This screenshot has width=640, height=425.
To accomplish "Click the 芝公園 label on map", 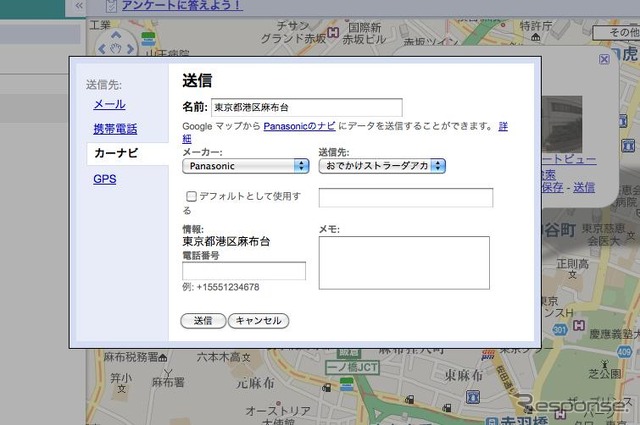I will coord(604,373).
